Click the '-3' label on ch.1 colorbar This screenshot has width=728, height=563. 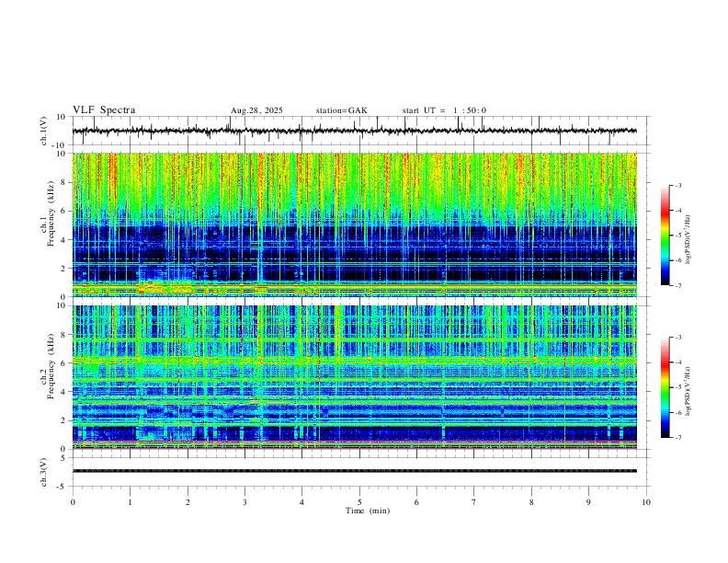pyautogui.click(x=677, y=185)
